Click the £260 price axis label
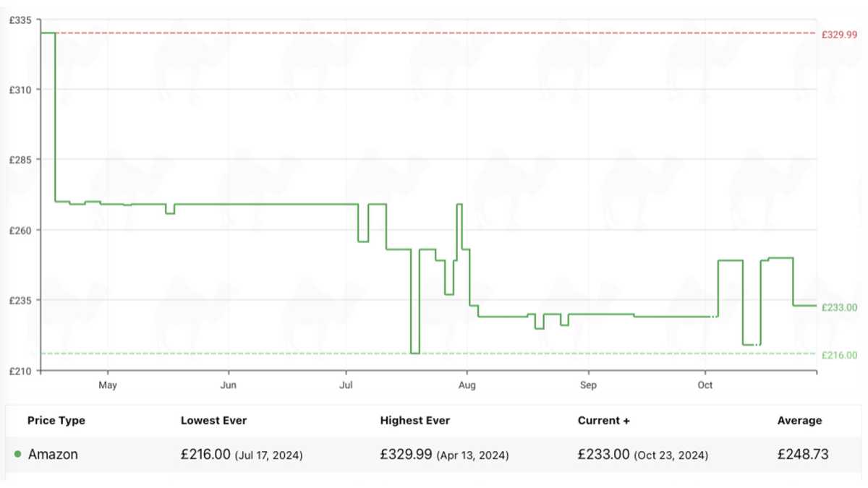The width and height of the screenshot is (868, 488). [x=20, y=230]
